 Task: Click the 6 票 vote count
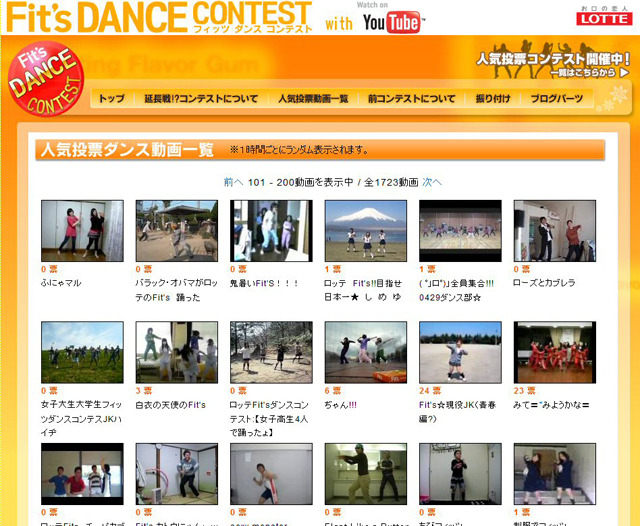[333, 391]
